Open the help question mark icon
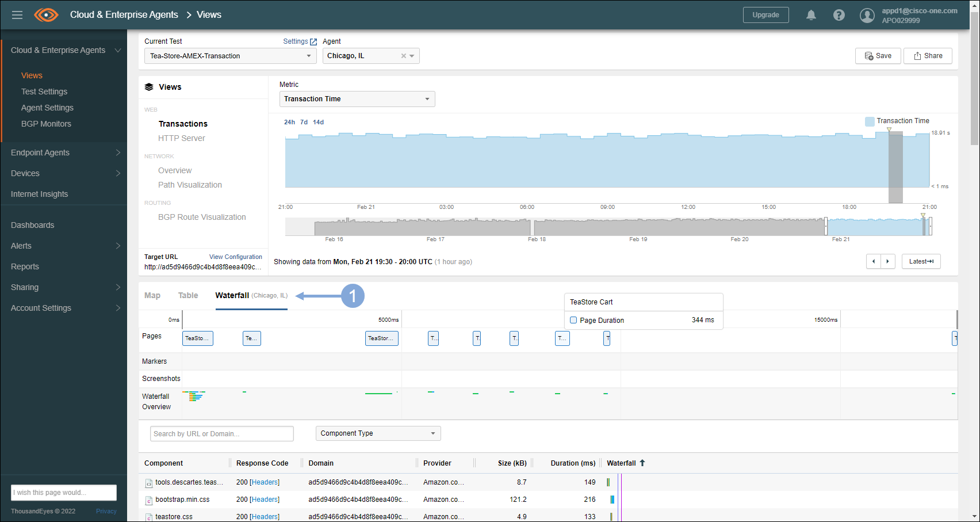 839,15
